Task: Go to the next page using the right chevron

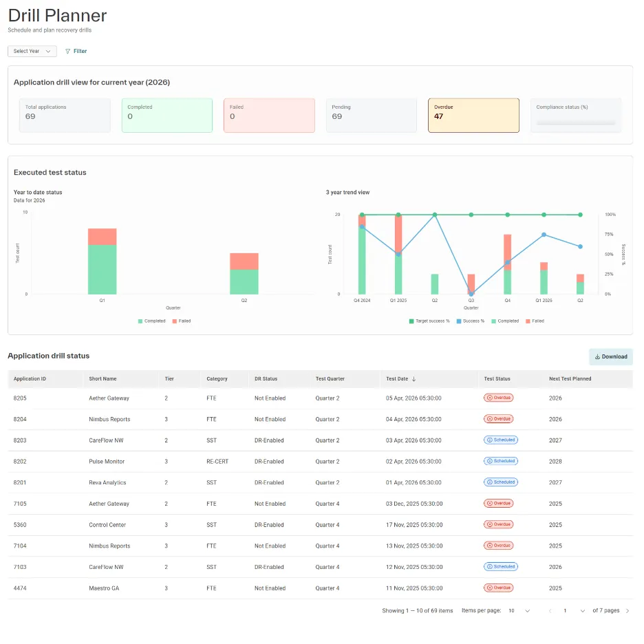Action: [x=627, y=611]
